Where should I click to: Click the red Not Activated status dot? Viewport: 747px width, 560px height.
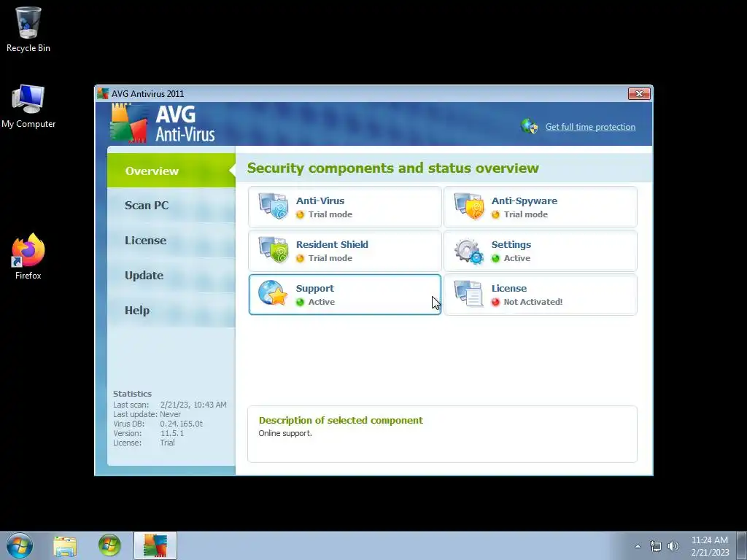pos(495,303)
